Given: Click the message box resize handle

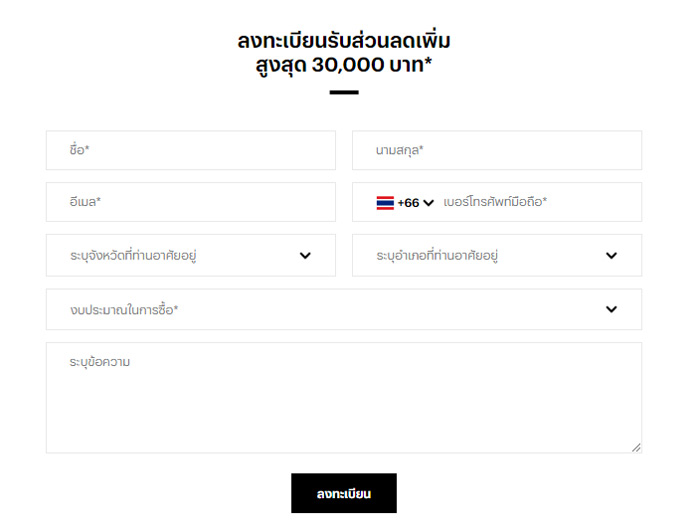Looking at the screenshot, I should [x=636, y=447].
